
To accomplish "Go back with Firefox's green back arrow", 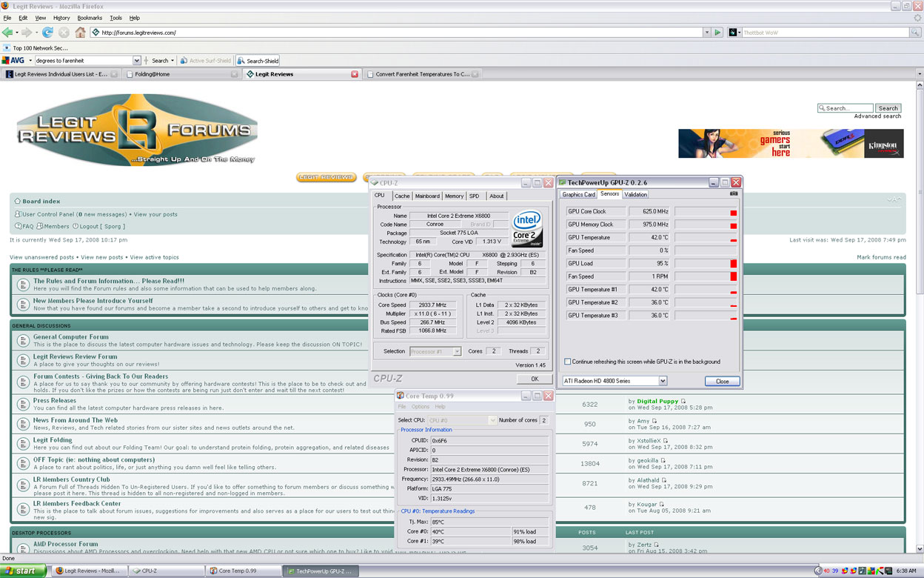I will tap(7, 33).
